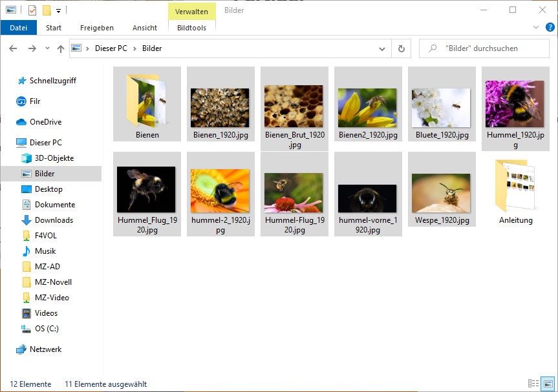Switch to the Start ribbon tab
The width and height of the screenshot is (558, 392).
coord(54,28)
